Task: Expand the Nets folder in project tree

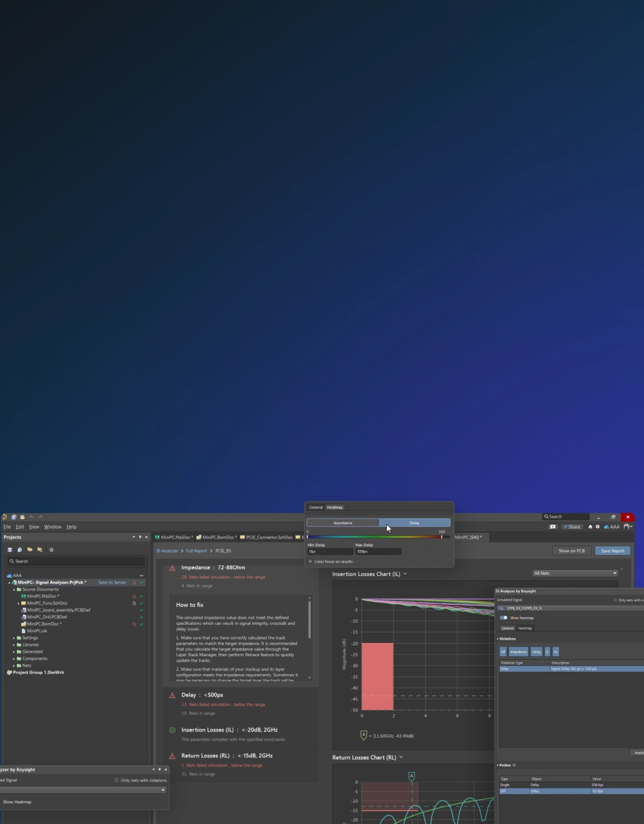Action: (14, 665)
